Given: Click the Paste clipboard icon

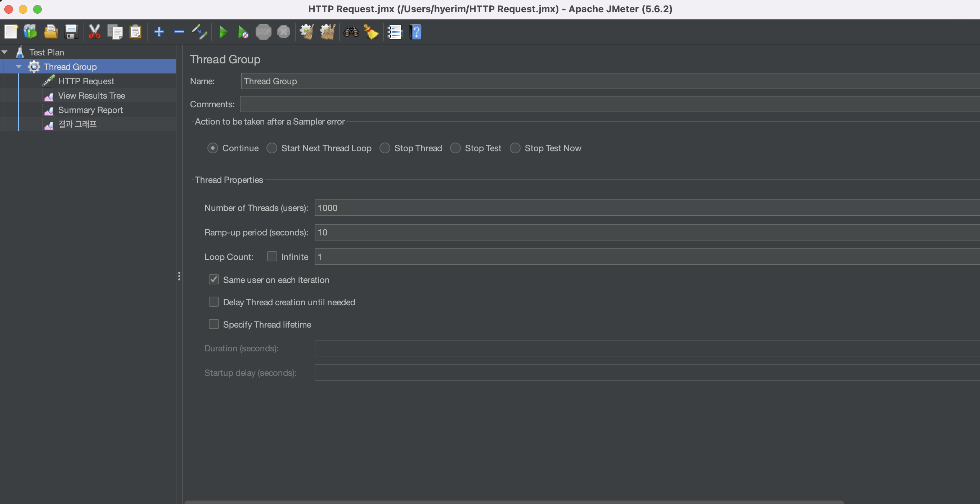Looking at the screenshot, I should [x=135, y=32].
